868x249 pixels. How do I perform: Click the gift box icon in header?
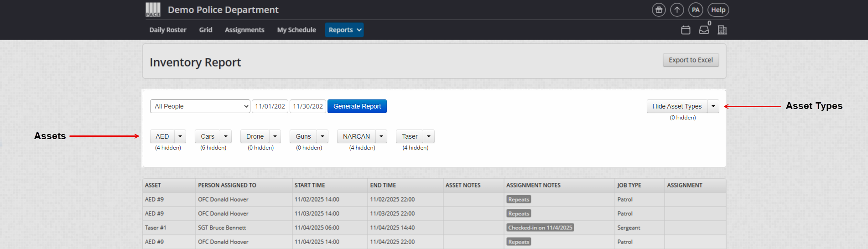659,10
